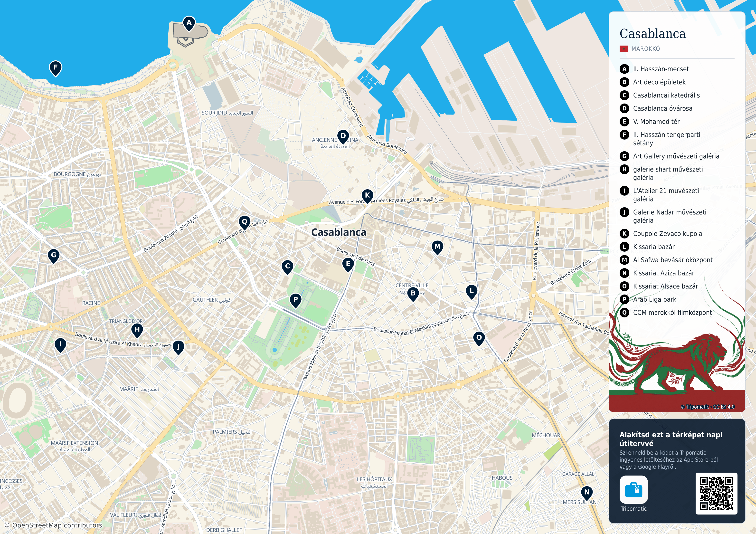Click the Tripomatic CC BY 4.0 credit
The image size is (756, 534).
tap(708, 407)
